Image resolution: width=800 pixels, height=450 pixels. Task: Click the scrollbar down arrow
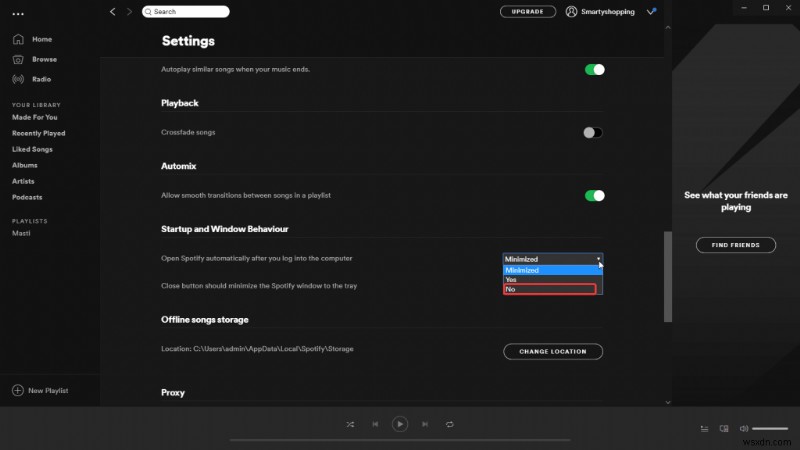[668, 402]
